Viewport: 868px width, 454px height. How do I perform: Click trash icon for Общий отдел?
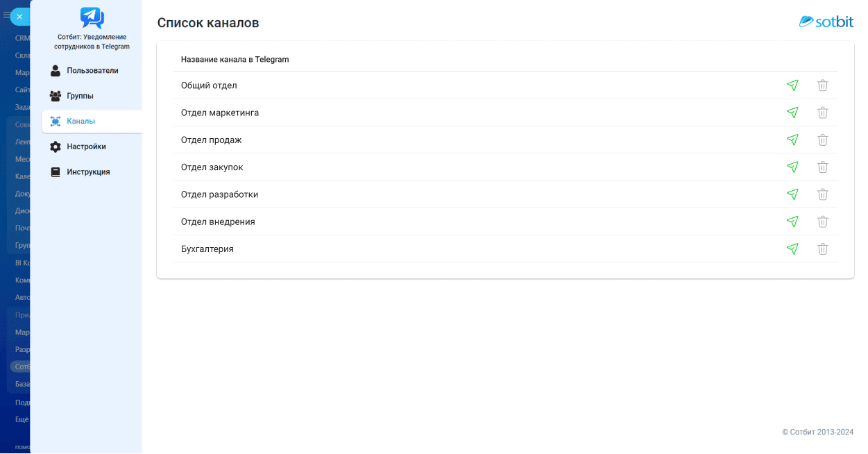coord(822,85)
